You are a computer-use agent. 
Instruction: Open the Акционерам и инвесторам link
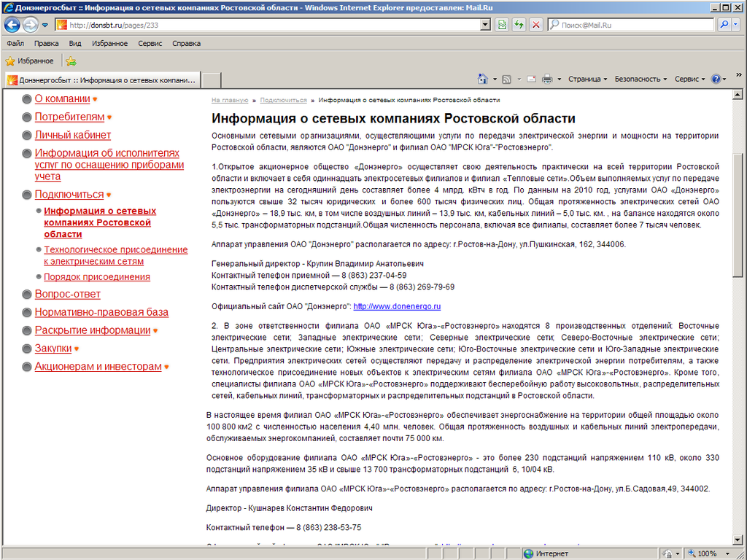coord(98,367)
